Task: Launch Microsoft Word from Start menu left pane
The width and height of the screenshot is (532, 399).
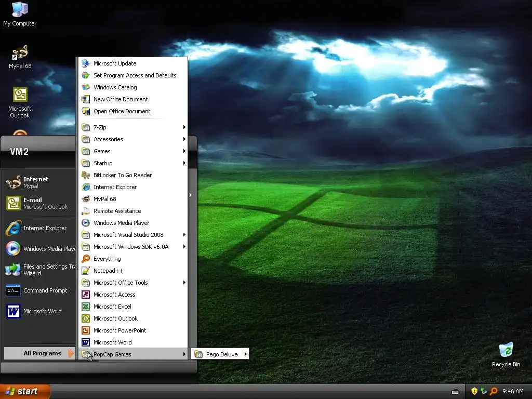Action: coord(38,311)
